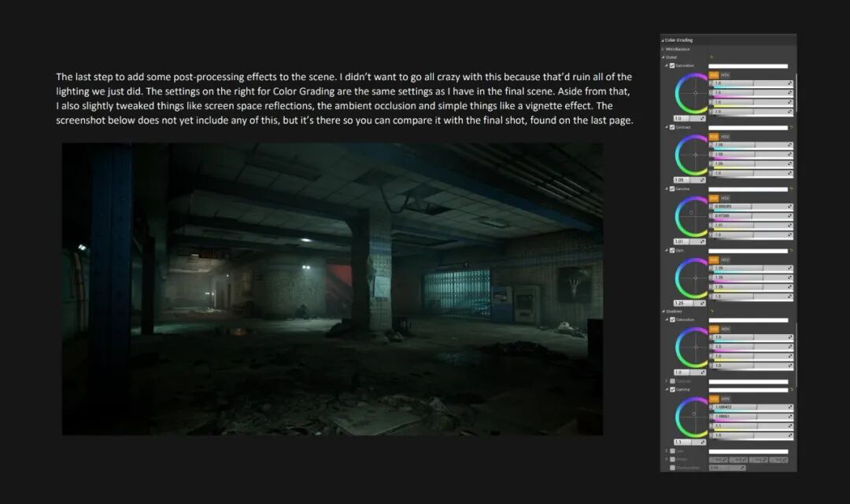Image resolution: width=850 pixels, height=504 pixels.
Task: Collapse the Global Contrast property
Action: [667, 127]
